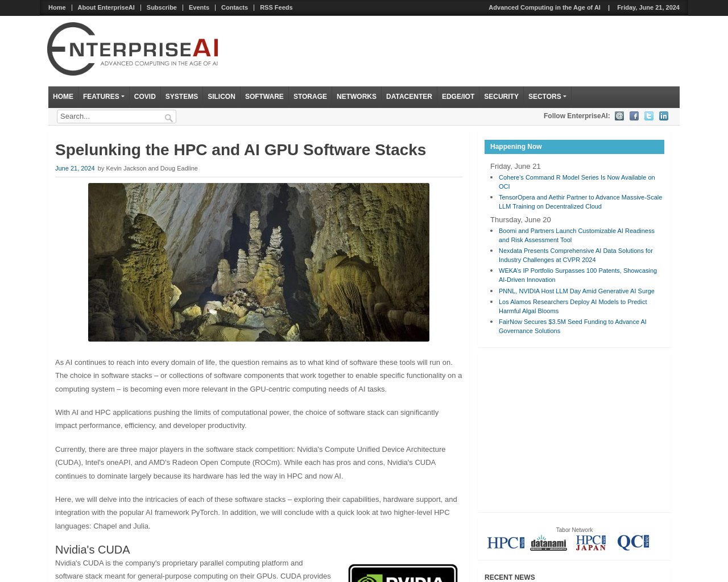This screenshot has width=728, height=582.
Task: Open the HPCwire Japan logo
Action: click(x=590, y=542)
